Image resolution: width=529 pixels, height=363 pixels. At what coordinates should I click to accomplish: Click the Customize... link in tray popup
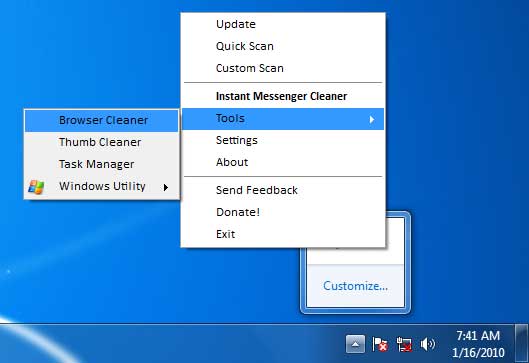pyautogui.click(x=355, y=286)
